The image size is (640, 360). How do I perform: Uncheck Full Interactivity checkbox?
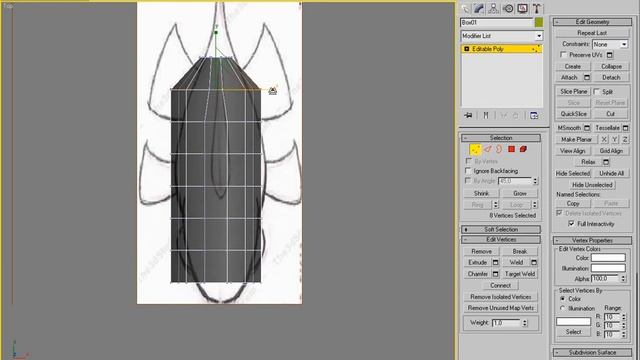(571, 224)
